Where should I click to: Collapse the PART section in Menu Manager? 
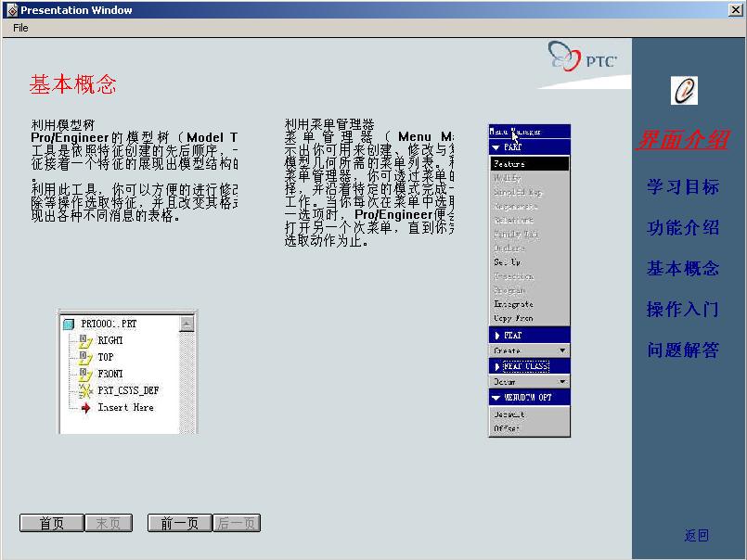[x=496, y=147]
